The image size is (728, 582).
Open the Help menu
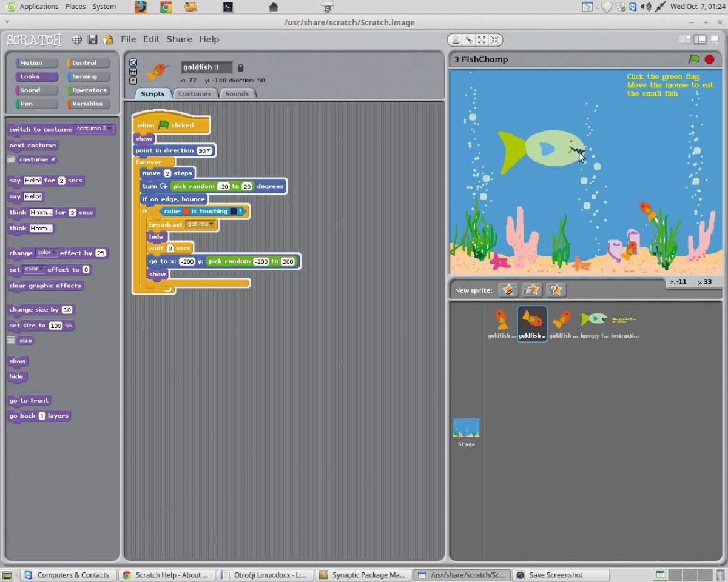[209, 39]
